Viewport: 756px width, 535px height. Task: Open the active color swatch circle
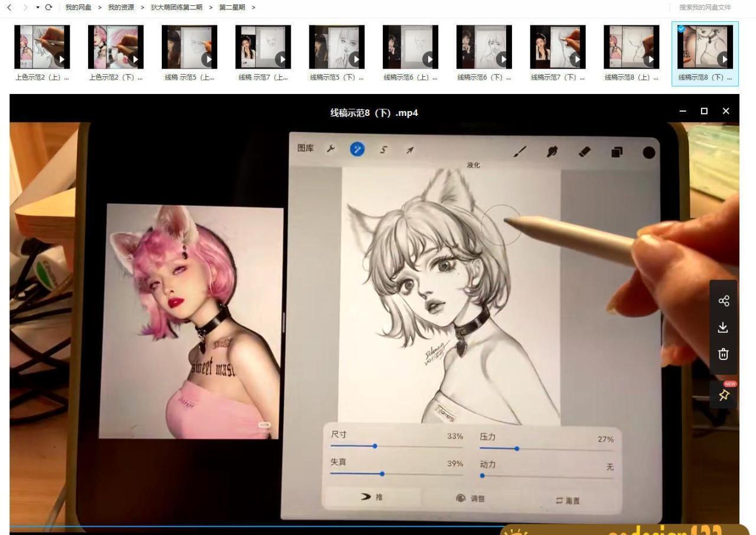[649, 151]
